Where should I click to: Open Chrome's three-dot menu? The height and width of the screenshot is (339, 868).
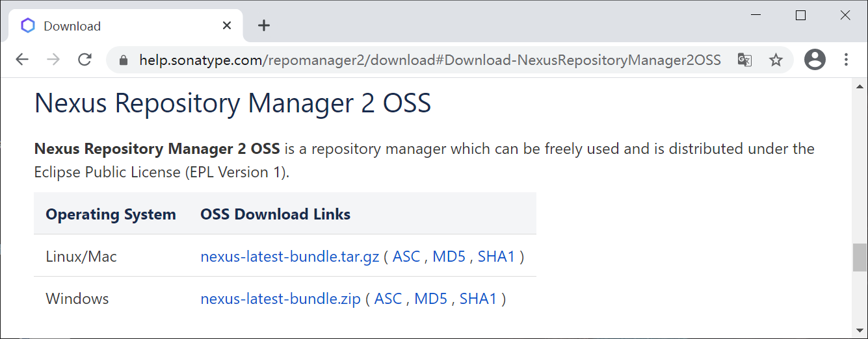pyautogui.click(x=846, y=60)
